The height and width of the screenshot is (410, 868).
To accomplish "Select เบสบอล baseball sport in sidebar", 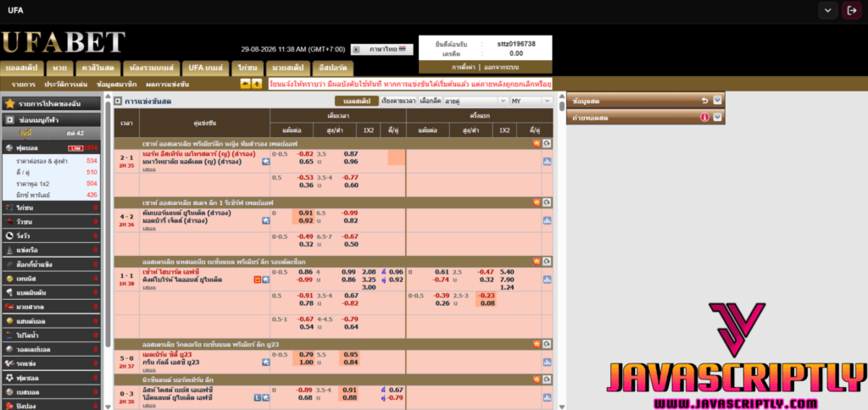I will pos(52,391).
